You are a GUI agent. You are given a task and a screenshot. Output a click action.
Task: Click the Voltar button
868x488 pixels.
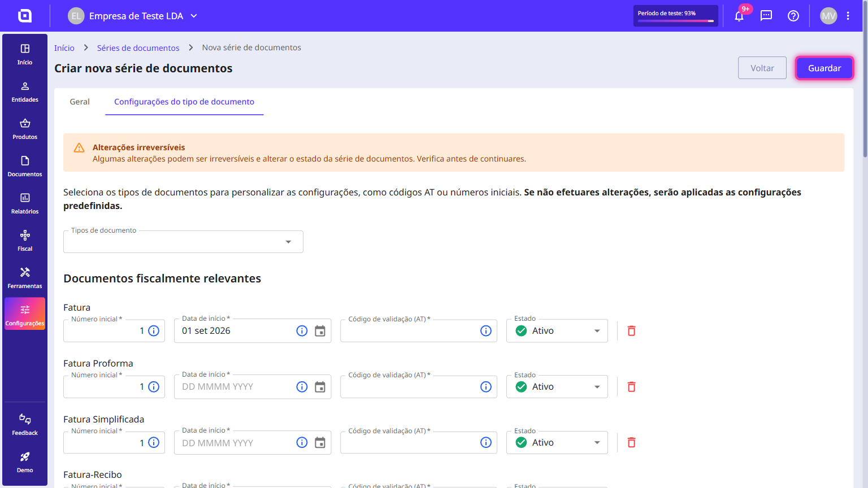(762, 68)
